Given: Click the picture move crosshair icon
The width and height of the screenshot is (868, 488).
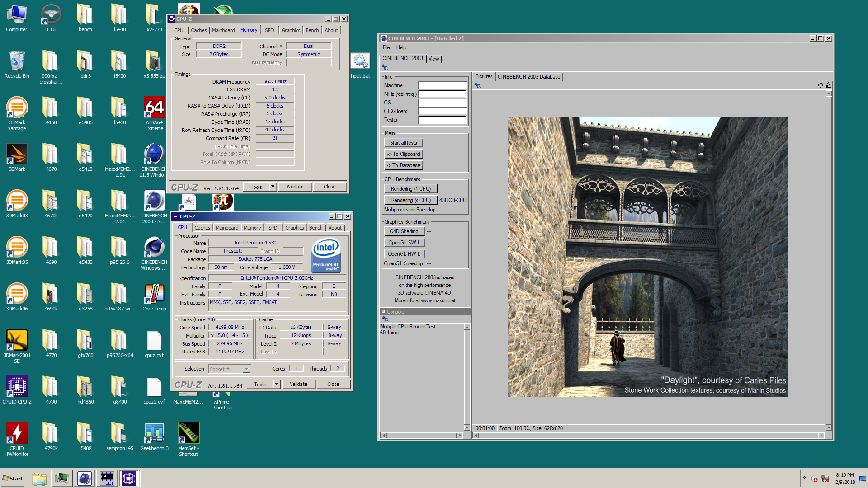Looking at the screenshot, I should (821, 85).
